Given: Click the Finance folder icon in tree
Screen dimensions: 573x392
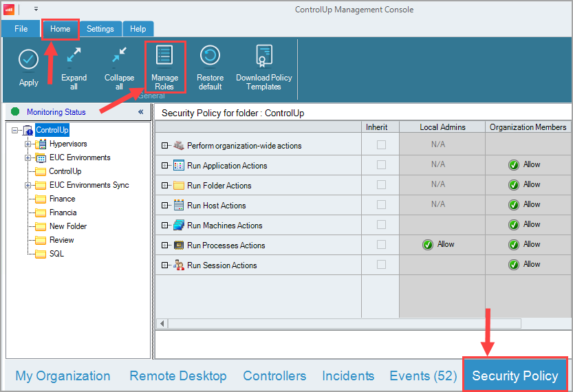Looking at the screenshot, I should [41, 199].
